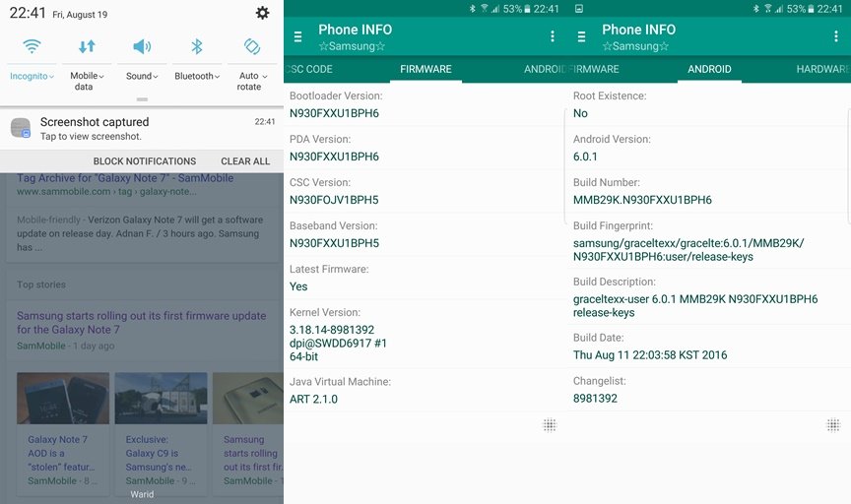Select Latest Firmware value Yes
Screen dimensions: 851x504
click(298, 287)
